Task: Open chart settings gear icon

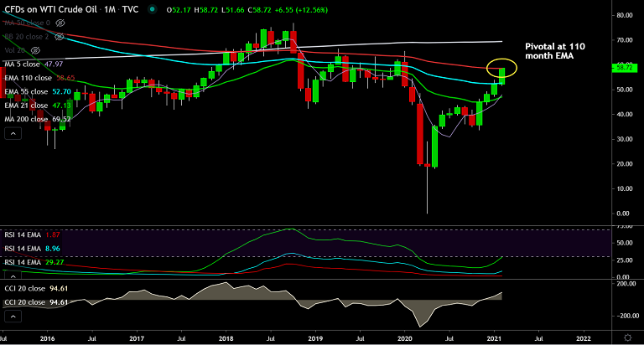Action: tap(627, 337)
